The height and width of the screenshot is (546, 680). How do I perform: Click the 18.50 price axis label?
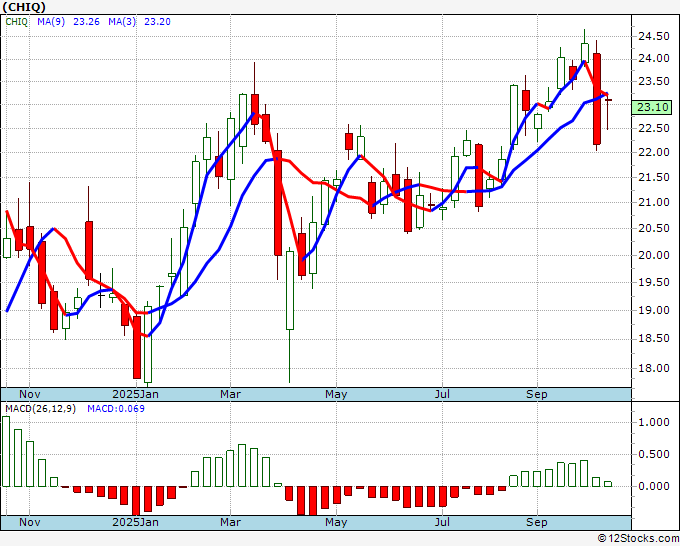pyautogui.click(x=654, y=339)
